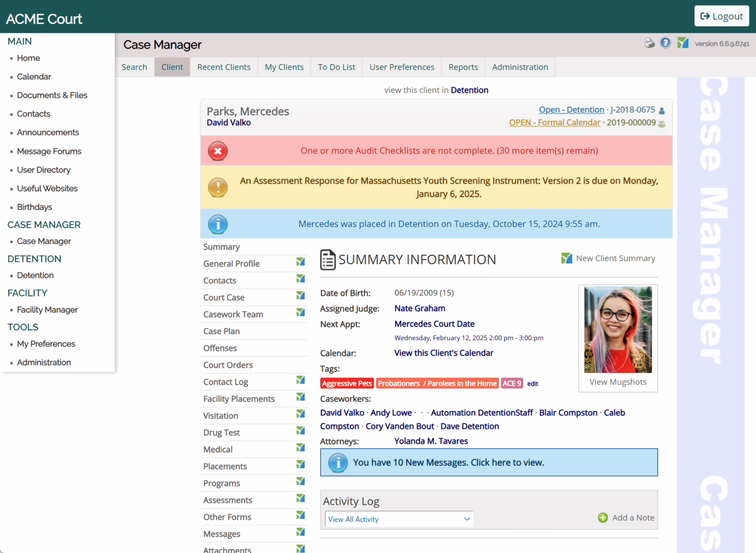756x553 pixels.
Task: Click the yellow warning icon on assessment alert
Action: click(x=218, y=187)
